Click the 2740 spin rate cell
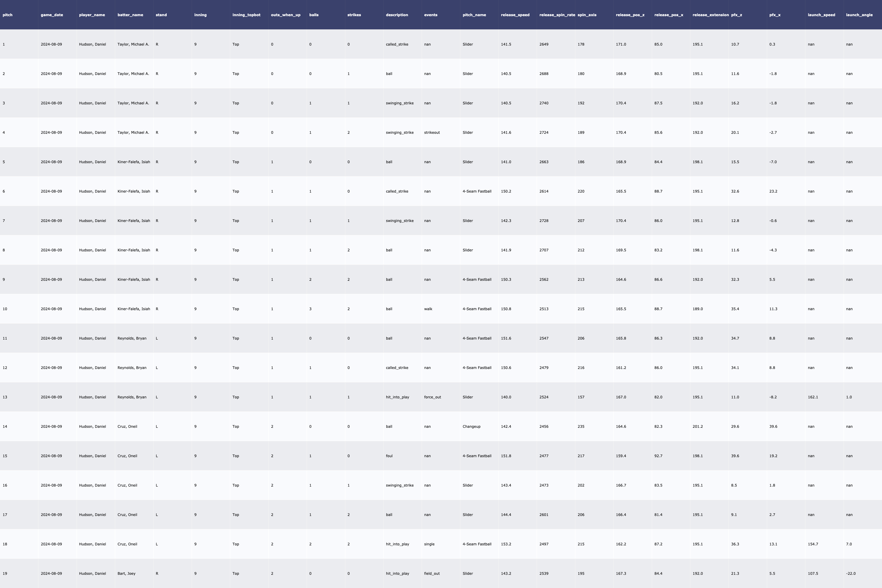Image resolution: width=882 pixels, height=588 pixels. tap(544, 103)
